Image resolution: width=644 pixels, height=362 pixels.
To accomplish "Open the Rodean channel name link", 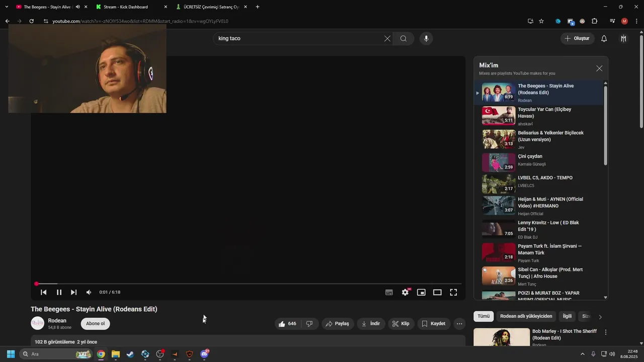I will point(57,321).
